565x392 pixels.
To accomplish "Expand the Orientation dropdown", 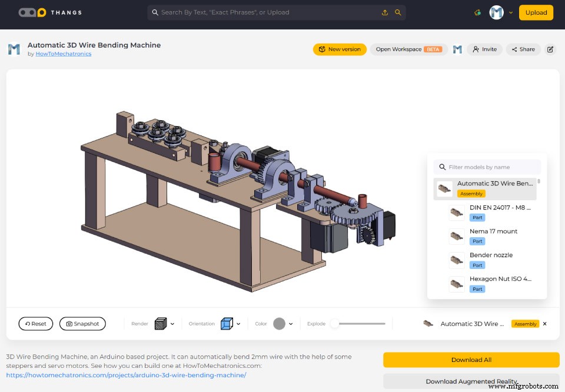I will pos(238,323).
